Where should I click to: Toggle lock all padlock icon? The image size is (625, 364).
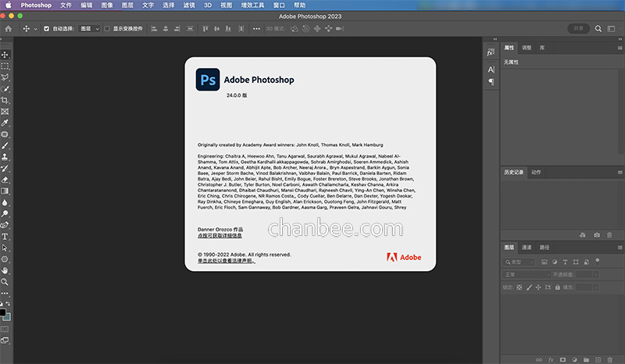pos(558,287)
